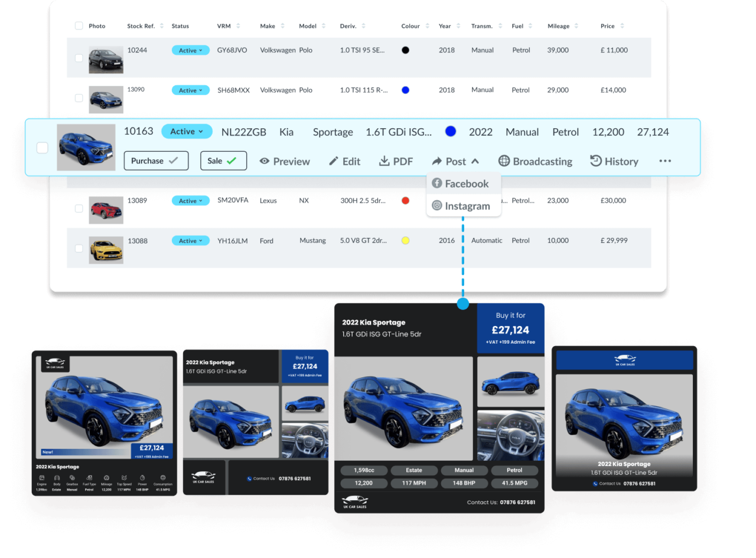Open Active status dropdown for Ford Mustang
Screen dimensions: 756x558
tap(191, 241)
